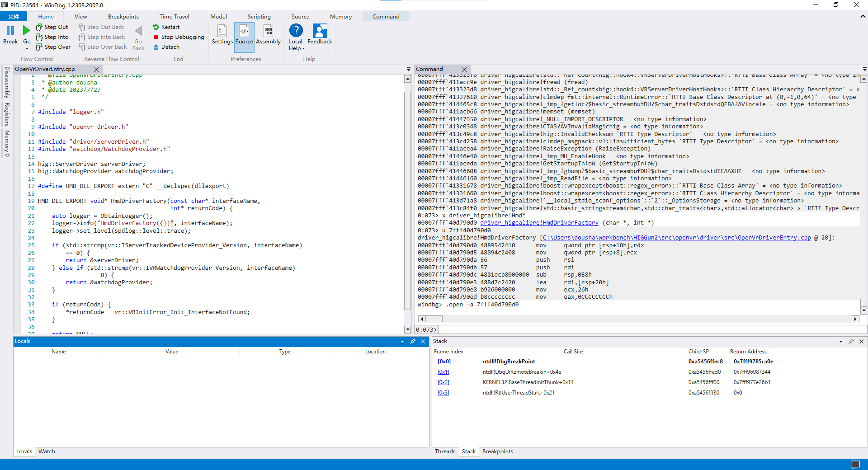This screenshot has height=470, width=868.
Task: Open Stack panel options dropdown
Action: 841,342
